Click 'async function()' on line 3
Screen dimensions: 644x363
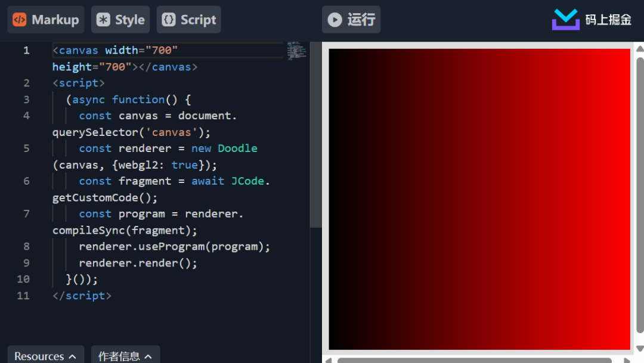(x=125, y=100)
